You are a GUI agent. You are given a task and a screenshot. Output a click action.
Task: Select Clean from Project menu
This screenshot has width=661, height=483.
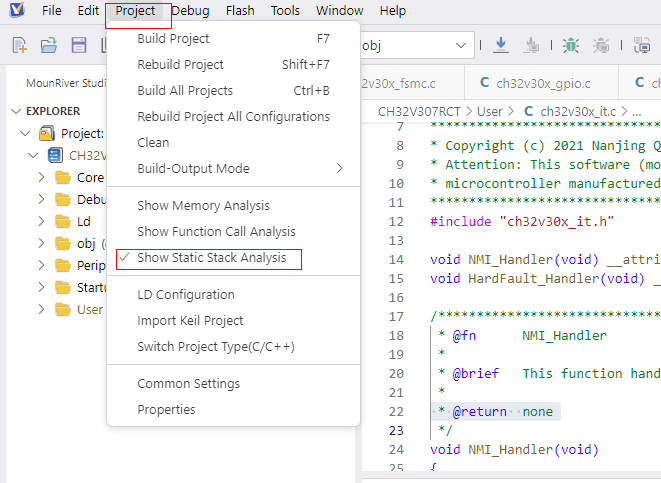pyautogui.click(x=234, y=142)
